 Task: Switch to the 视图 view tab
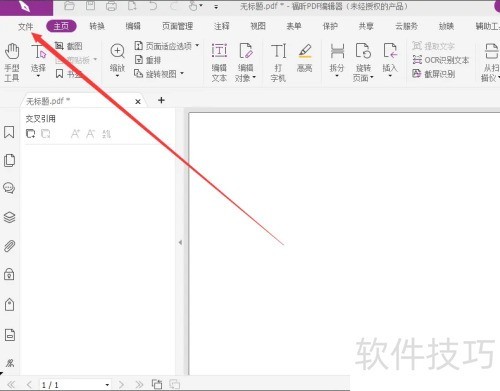click(x=258, y=26)
